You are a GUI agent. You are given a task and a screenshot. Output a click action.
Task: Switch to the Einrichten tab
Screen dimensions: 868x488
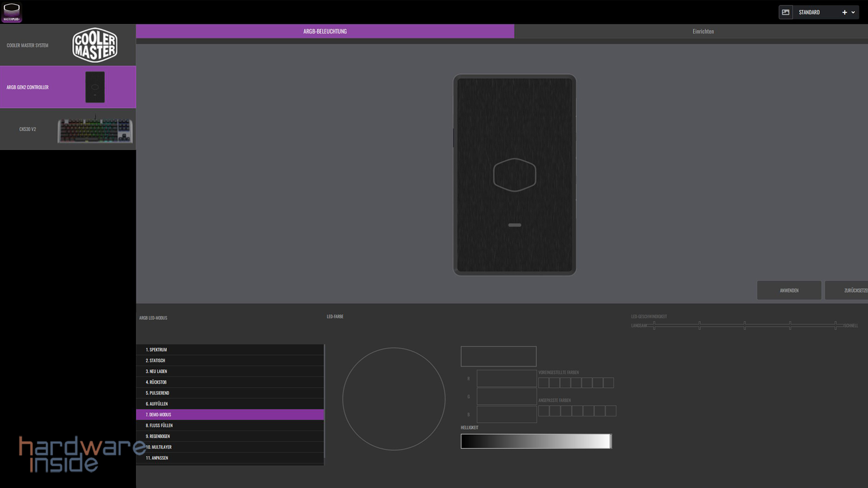[x=703, y=31]
